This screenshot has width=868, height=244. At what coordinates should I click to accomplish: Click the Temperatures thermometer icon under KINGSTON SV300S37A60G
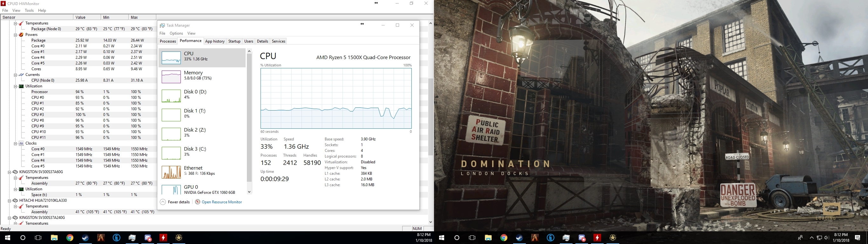tap(21, 178)
